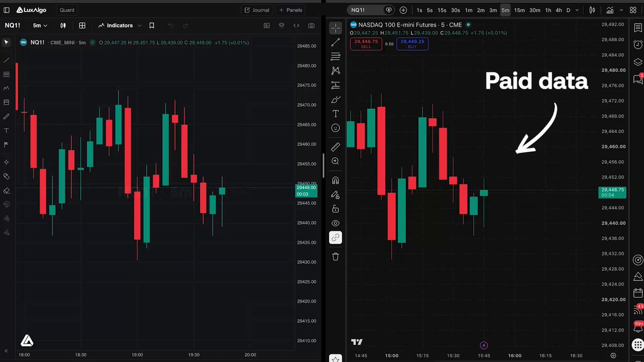Click the undo arrow in LuxAlgo
This screenshot has height=362, width=644.
pos(171,25)
